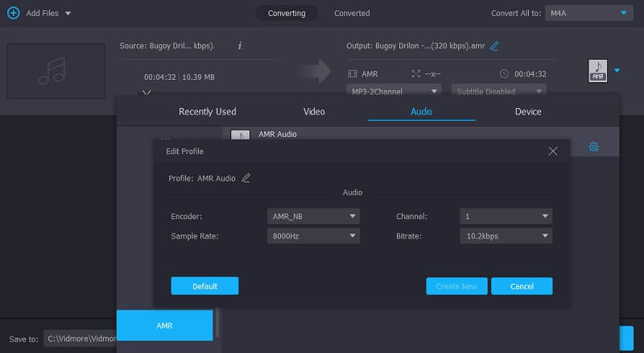Open custom profile settings gear icon

point(593,147)
